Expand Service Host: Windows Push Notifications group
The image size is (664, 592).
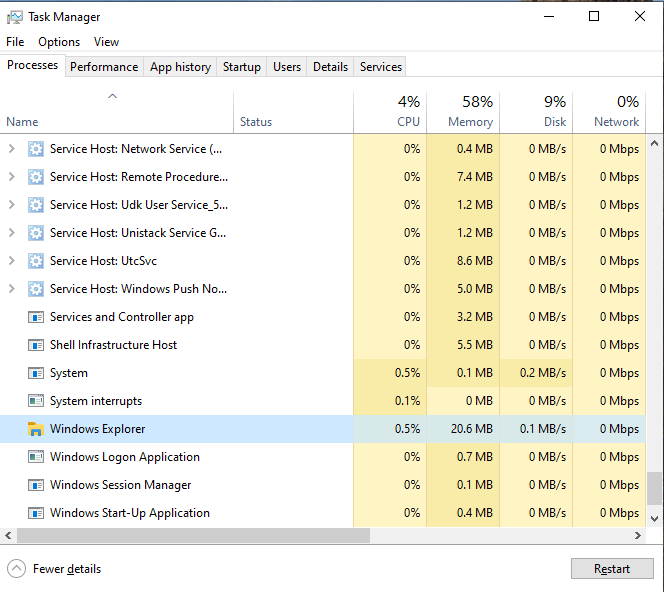click(x=12, y=288)
